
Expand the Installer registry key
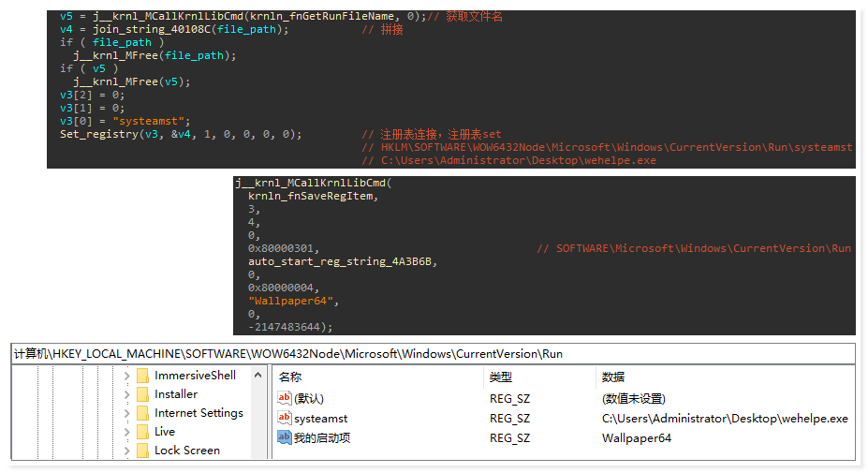pos(126,394)
